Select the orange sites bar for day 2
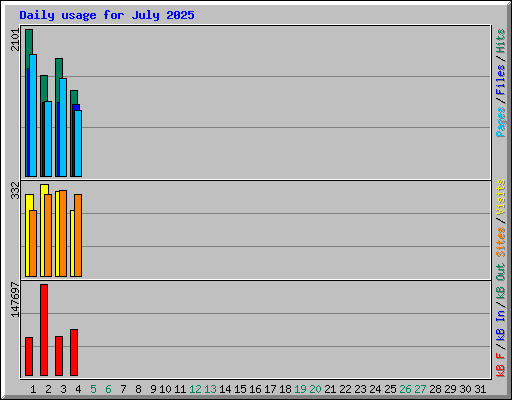Screen dimensions: 512x400 point(48,235)
